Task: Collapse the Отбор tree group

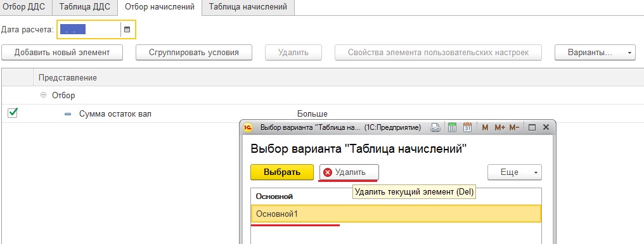Action: [43, 95]
